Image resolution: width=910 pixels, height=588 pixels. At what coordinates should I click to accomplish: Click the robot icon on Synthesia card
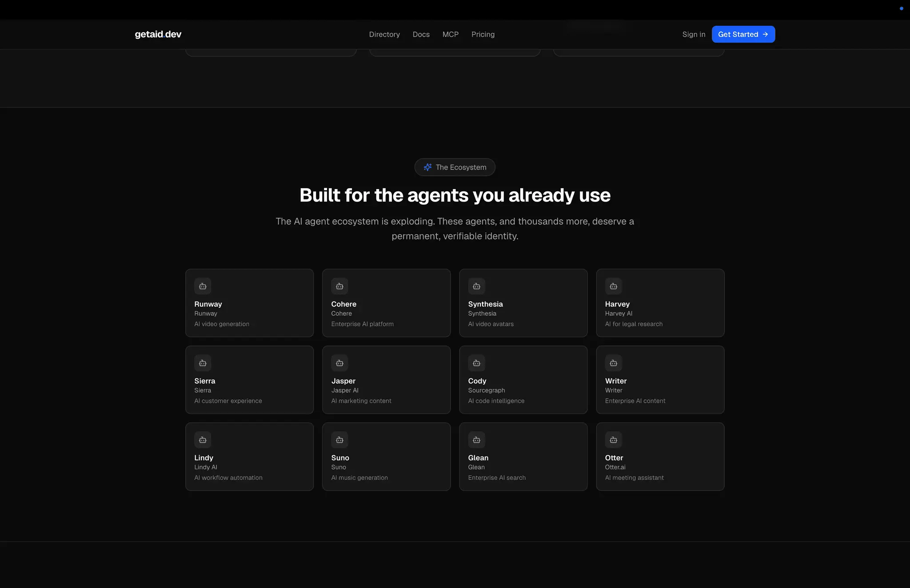click(476, 286)
